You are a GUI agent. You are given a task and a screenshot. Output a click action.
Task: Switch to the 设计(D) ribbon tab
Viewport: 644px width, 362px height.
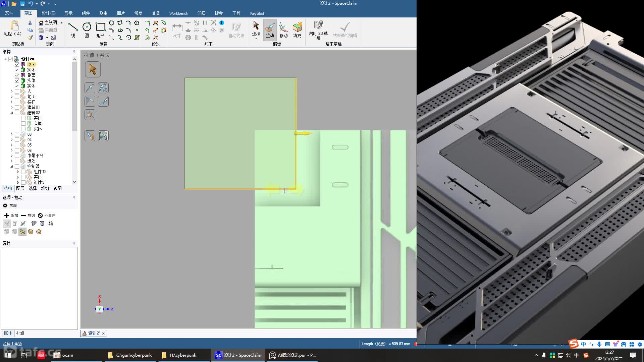tap(49, 13)
